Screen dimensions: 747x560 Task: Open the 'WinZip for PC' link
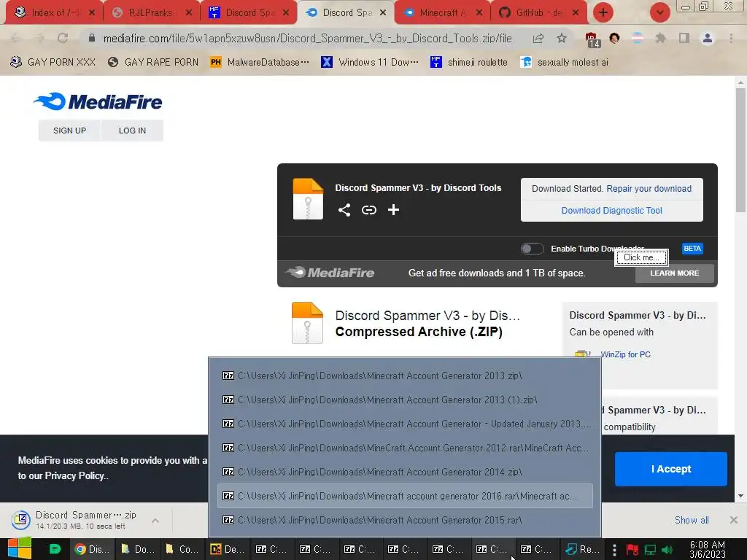(x=625, y=354)
